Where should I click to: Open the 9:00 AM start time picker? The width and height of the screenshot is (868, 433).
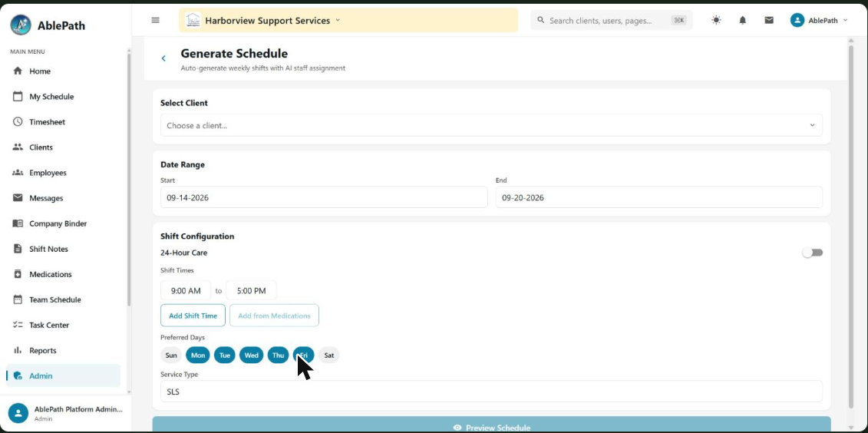186,291
